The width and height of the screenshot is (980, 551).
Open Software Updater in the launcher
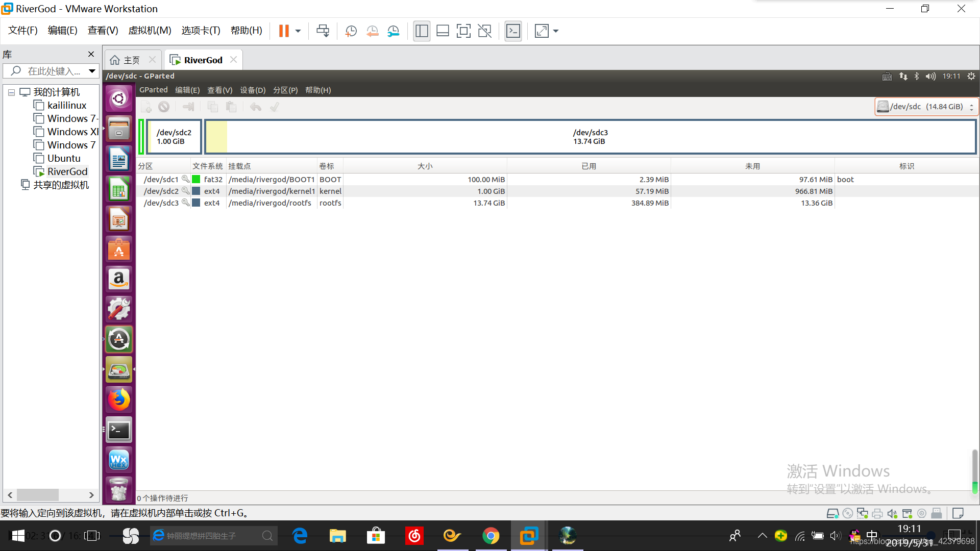(119, 340)
